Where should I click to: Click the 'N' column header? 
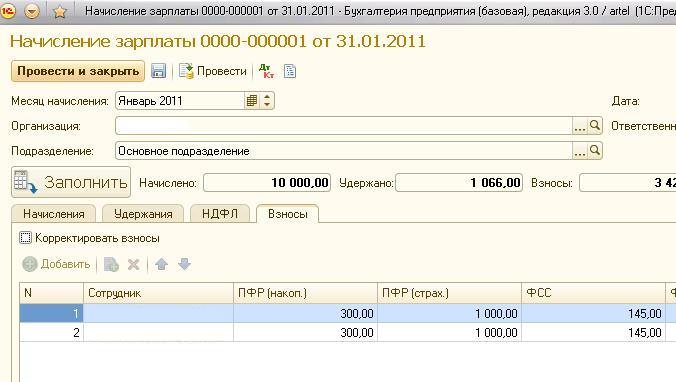tap(51, 293)
